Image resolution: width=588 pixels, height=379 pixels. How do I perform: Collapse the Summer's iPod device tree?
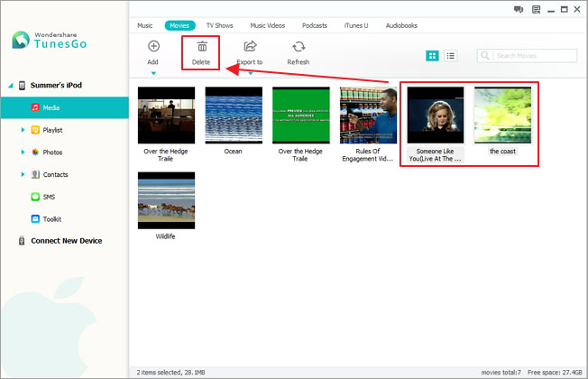pyautogui.click(x=11, y=85)
